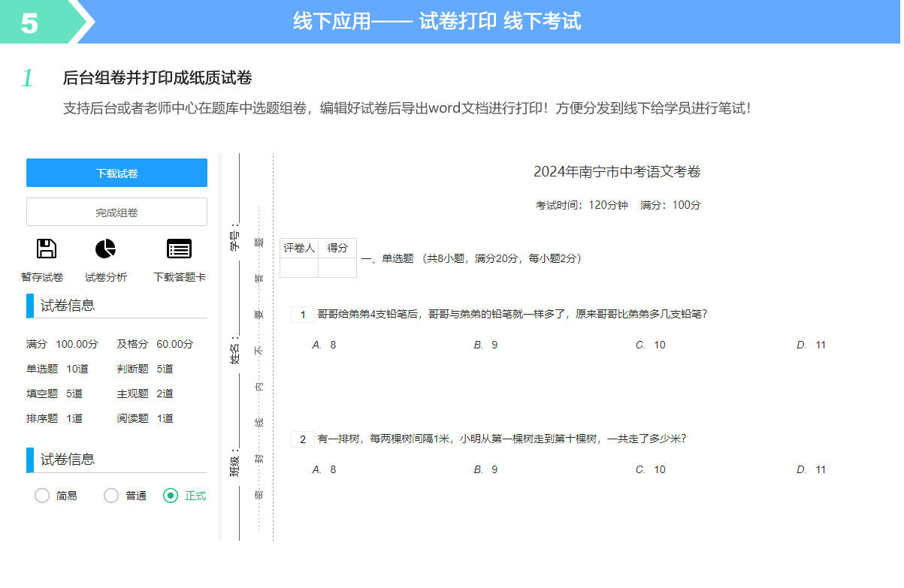The width and height of the screenshot is (904, 588).
Task: Click question number 2 box
Action: tap(303, 439)
